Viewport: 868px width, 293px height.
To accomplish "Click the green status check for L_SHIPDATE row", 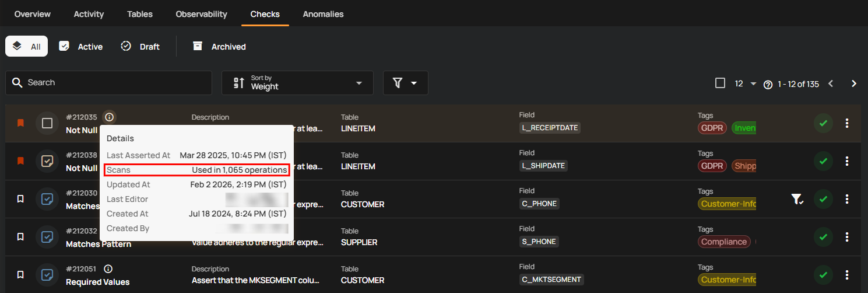I will click(x=823, y=161).
